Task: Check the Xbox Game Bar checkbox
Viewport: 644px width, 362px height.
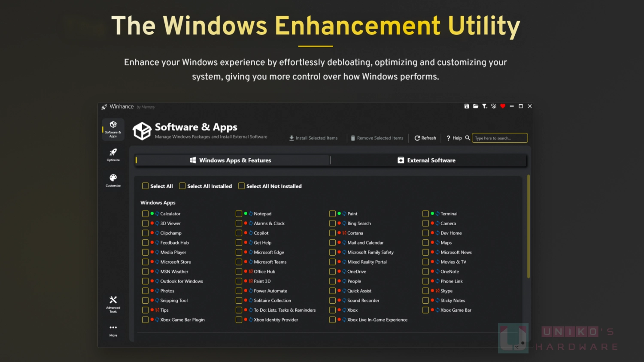Action: coord(426,310)
